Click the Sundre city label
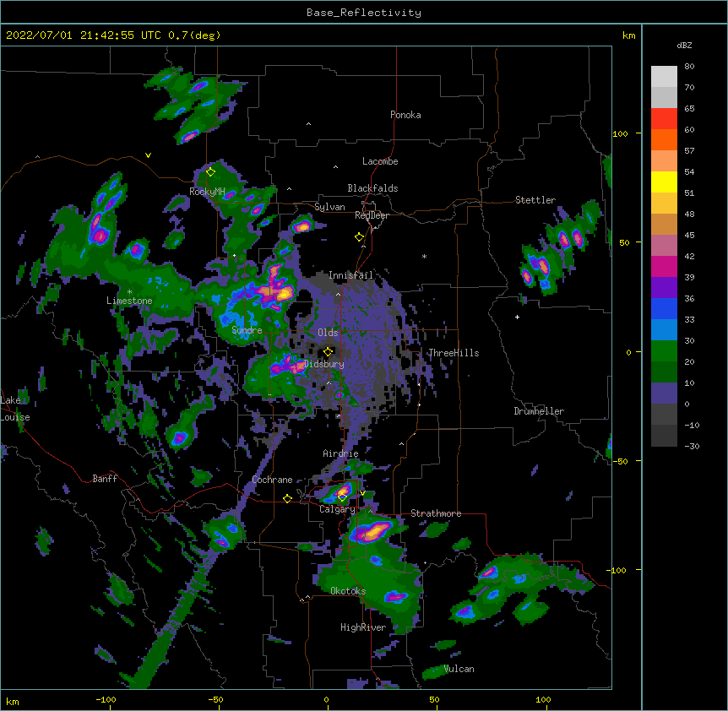The height and width of the screenshot is (711, 728). pos(247,330)
